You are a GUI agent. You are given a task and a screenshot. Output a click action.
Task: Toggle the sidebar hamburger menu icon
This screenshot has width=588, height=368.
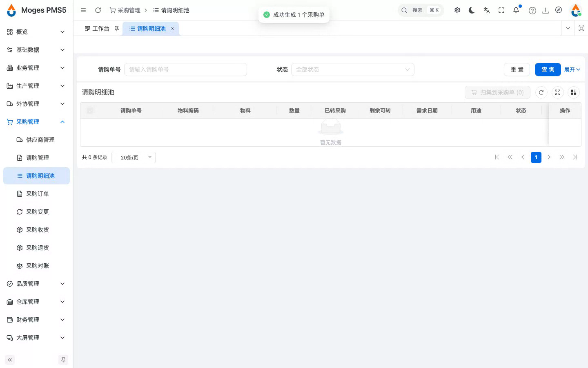pos(83,10)
